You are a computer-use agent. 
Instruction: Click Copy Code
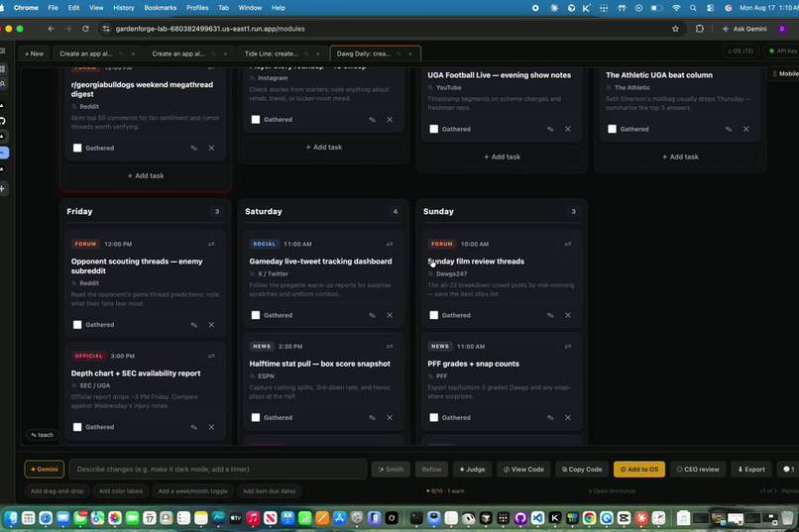pyautogui.click(x=582, y=470)
